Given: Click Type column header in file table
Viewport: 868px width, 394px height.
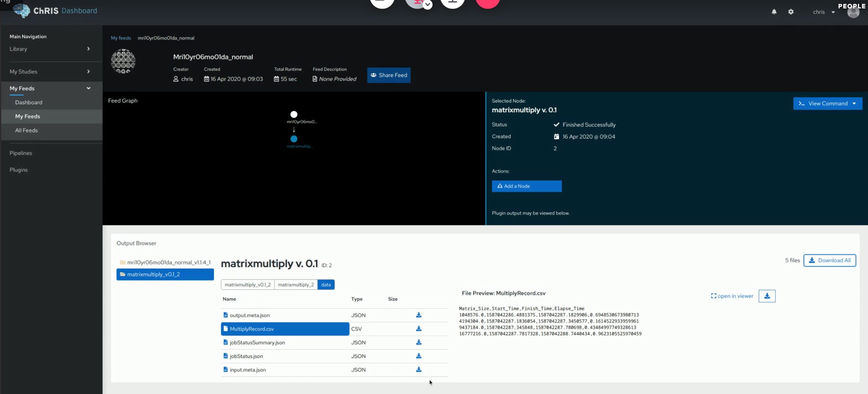Looking at the screenshot, I should click(357, 299).
